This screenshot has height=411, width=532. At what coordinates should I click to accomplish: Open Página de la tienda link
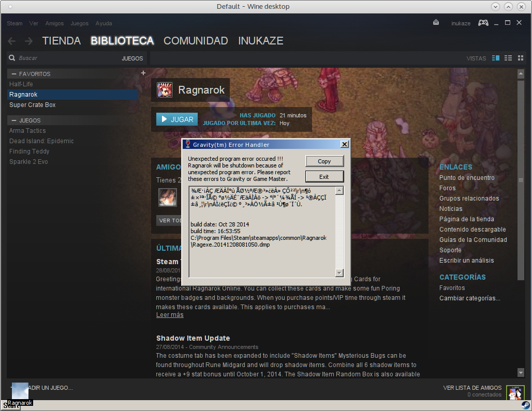[467, 219]
